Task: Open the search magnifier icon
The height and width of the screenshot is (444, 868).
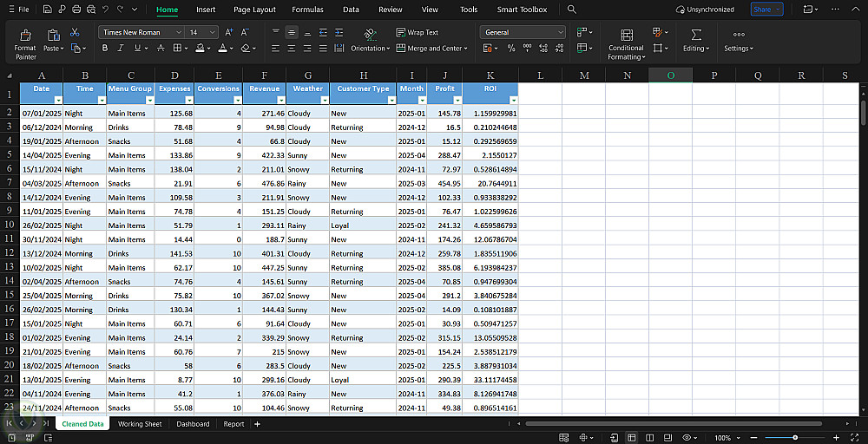Action: 571,10
